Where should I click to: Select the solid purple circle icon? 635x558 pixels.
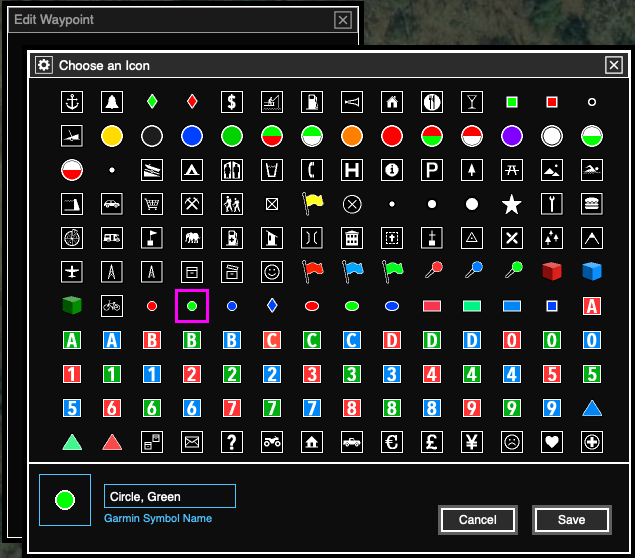point(512,136)
